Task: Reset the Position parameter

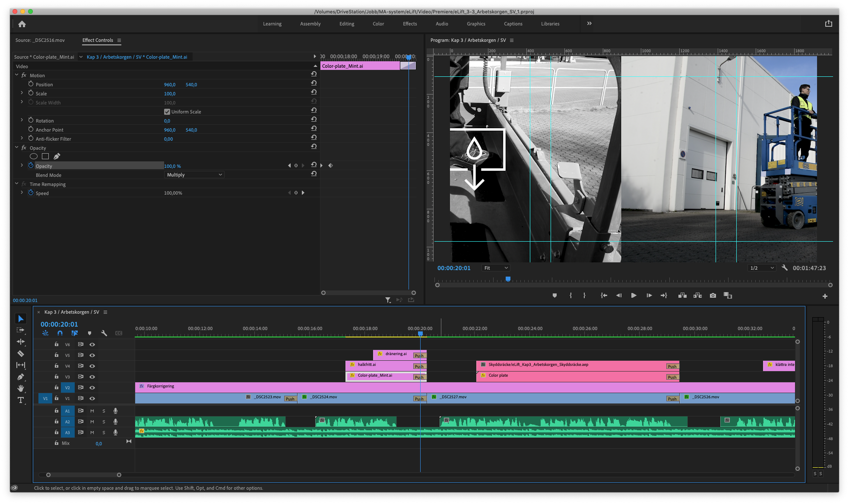Action: coord(314,83)
